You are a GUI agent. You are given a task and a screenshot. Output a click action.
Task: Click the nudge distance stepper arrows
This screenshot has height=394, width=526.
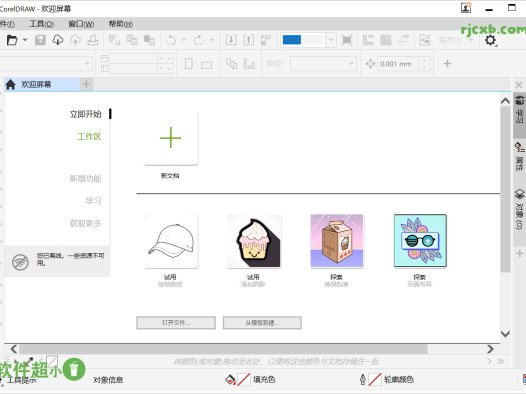click(424, 64)
